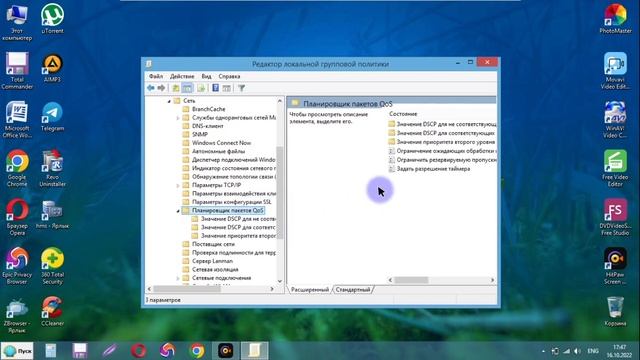Select Диспетчер подключений Windows tree item
This screenshot has height=360, width=640.
click(233, 160)
